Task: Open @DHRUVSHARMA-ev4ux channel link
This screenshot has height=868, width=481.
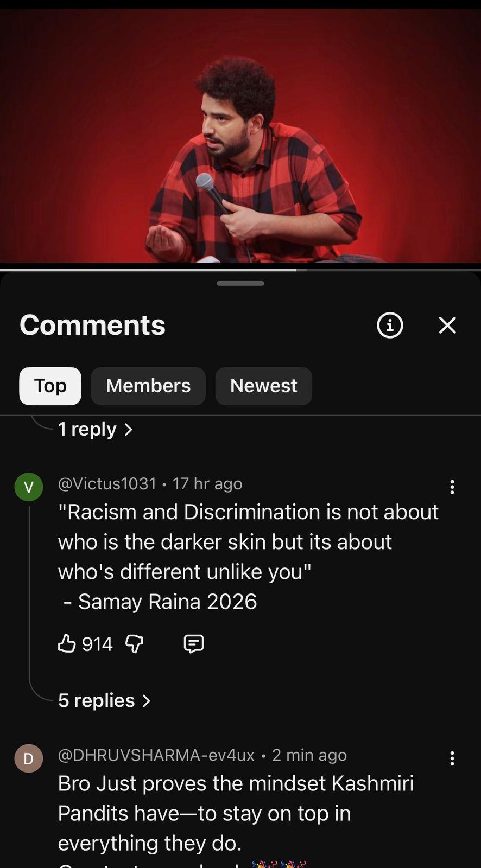Action: click(156, 755)
